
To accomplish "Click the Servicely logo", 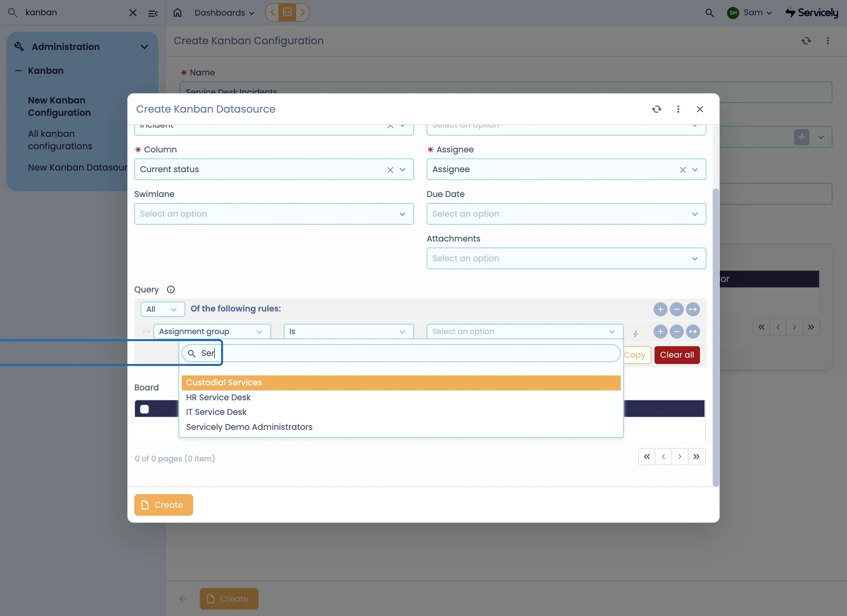I will pos(812,13).
